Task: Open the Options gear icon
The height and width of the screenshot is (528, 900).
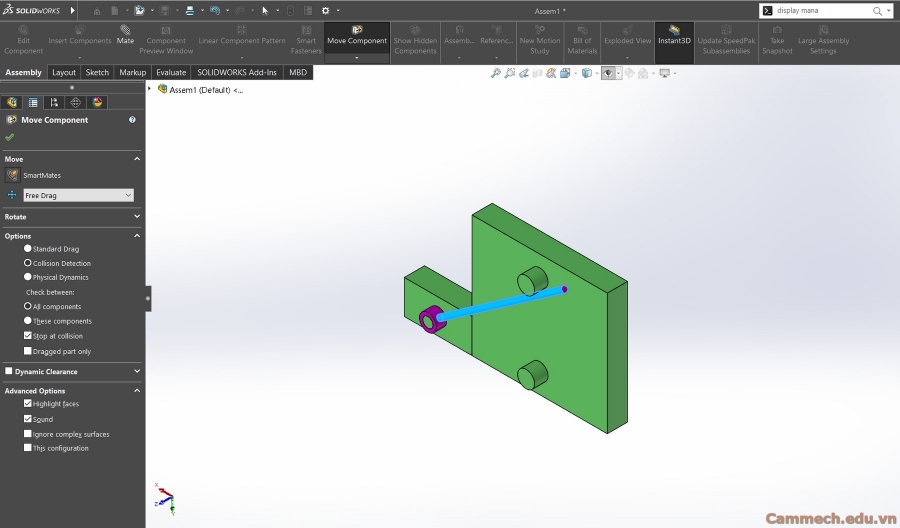Action: pyautogui.click(x=325, y=11)
